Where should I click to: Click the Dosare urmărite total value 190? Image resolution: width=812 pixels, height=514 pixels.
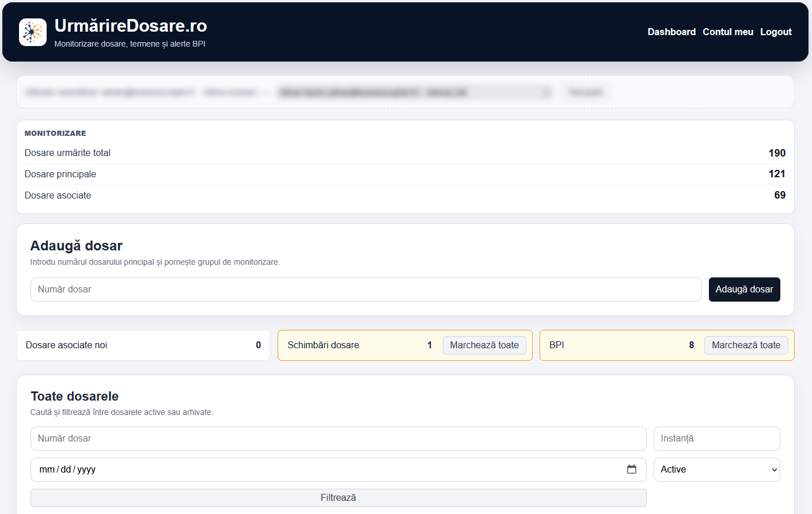pyautogui.click(x=777, y=153)
